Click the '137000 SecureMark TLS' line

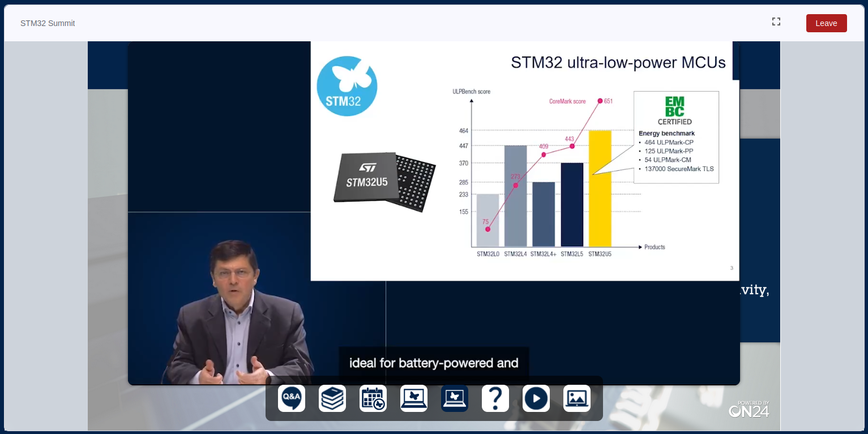[679, 169]
